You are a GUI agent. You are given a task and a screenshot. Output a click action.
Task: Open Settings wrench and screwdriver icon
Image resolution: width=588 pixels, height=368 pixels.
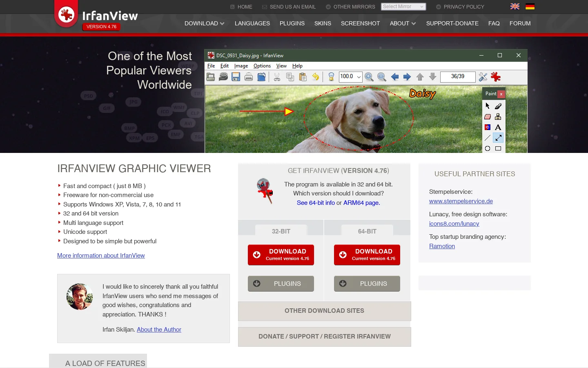point(483,77)
